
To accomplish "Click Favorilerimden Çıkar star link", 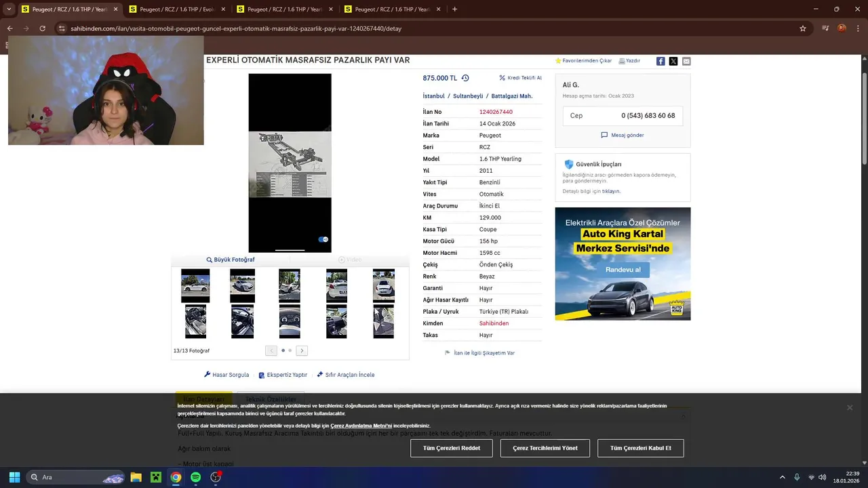I will [x=583, y=61].
